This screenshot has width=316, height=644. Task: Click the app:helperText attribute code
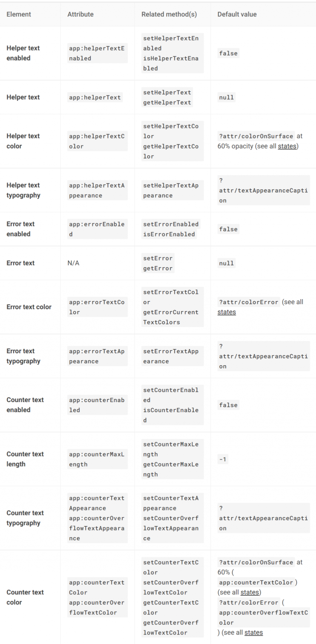(95, 97)
